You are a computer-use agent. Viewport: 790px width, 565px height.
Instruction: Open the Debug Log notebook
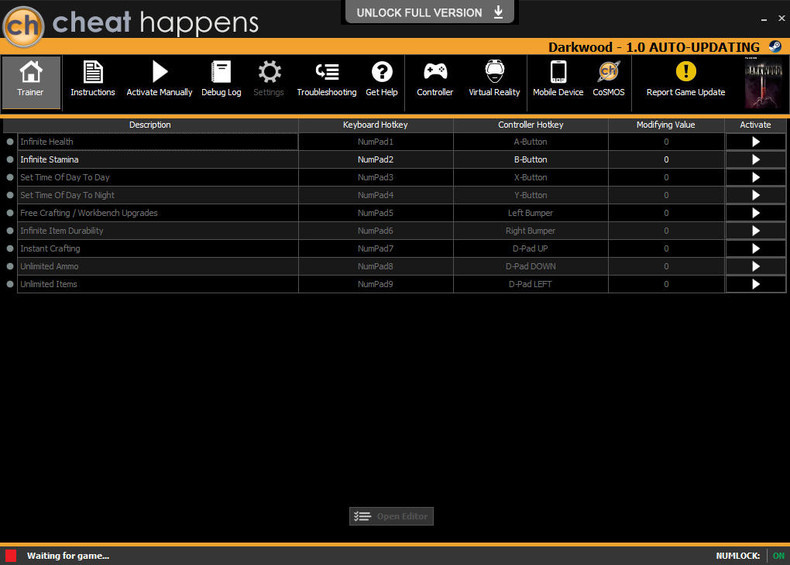tap(221, 72)
